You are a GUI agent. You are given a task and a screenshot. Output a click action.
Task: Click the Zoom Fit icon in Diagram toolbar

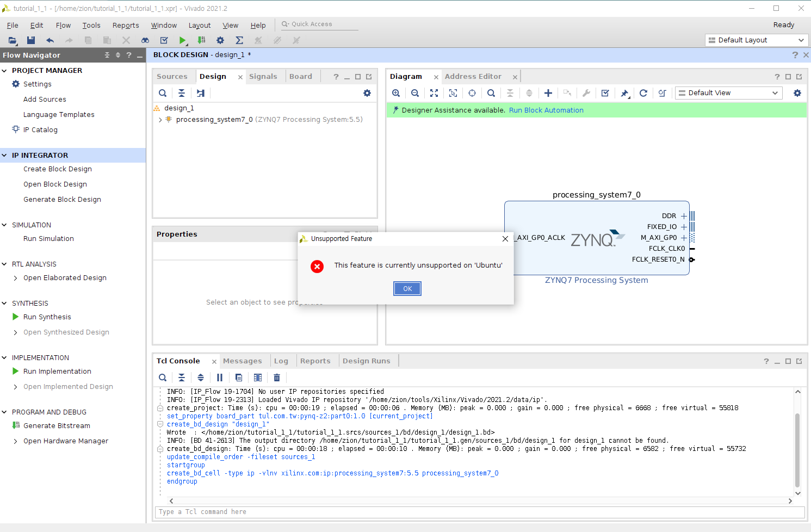tap(434, 93)
